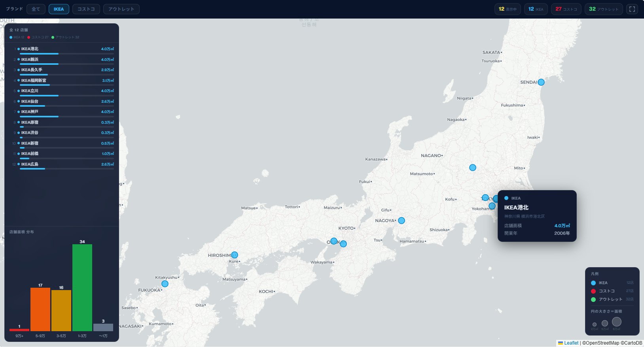Click the marker right above Yokohama label

[x=492, y=206]
